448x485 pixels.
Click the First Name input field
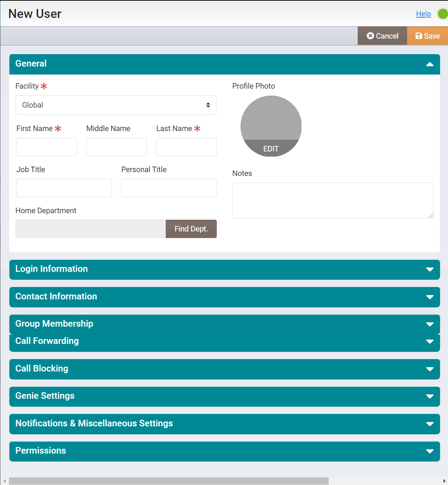[x=47, y=147]
